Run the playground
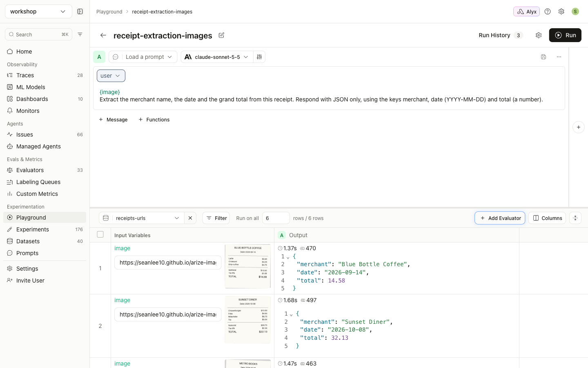The image size is (588, 368). click(565, 35)
